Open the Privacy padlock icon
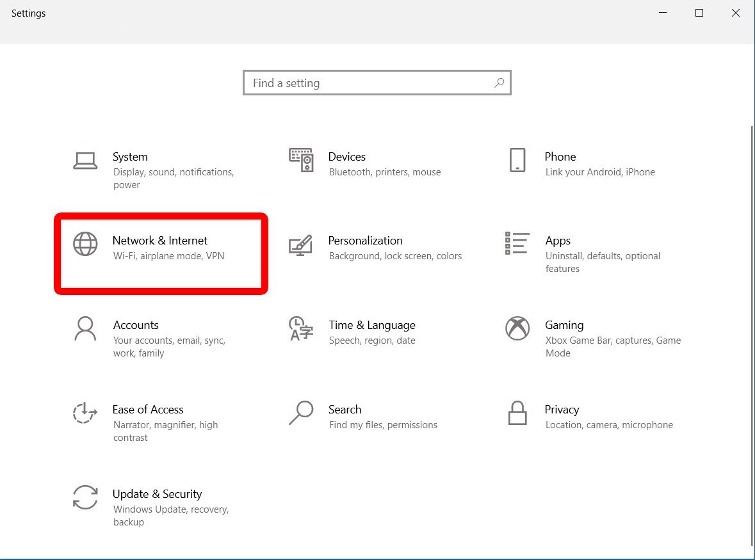 pyautogui.click(x=517, y=413)
